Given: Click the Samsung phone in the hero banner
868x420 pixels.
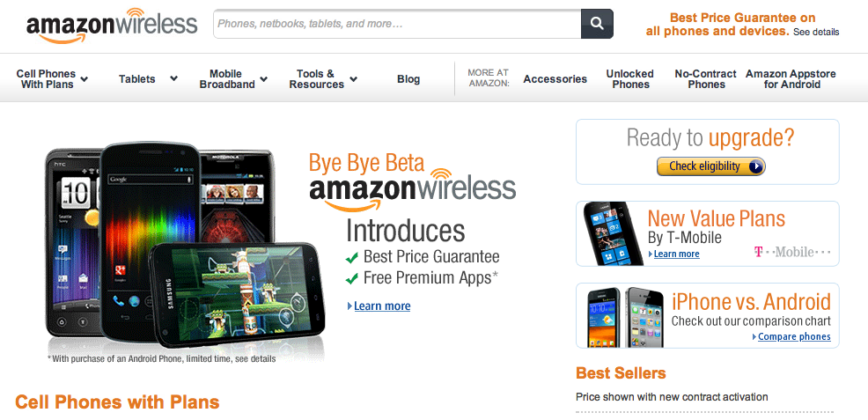Looking at the screenshot, I should coord(237,294).
